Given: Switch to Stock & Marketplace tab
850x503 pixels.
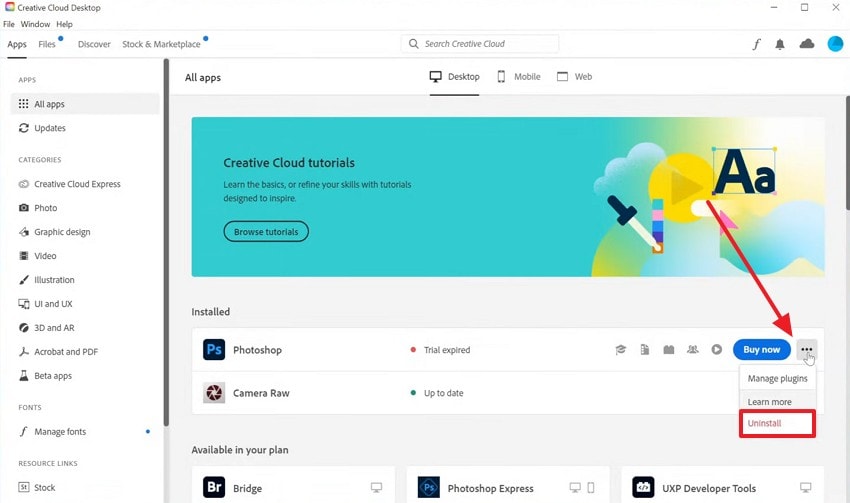Looking at the screenshot, I should [x=161, y=44].
